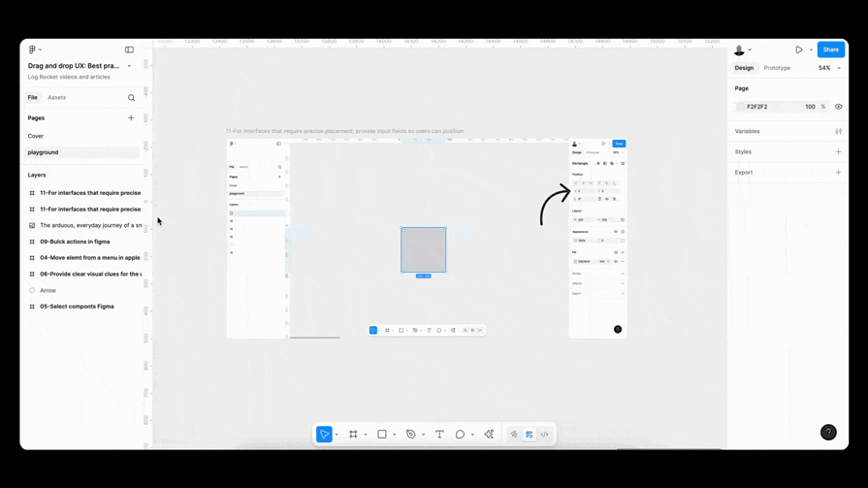This screenshot has width=868, height=488.
Task: Click the F2F2F2 page color swatch
Action: pos(741,107)
